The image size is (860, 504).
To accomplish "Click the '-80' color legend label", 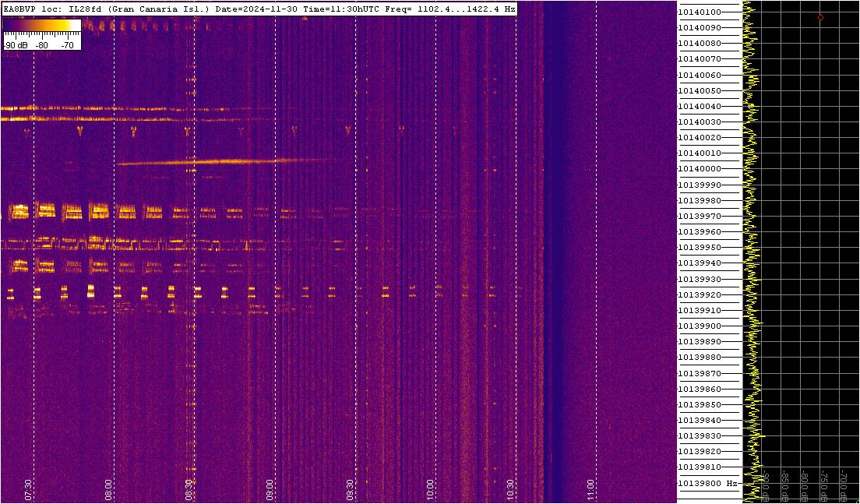I will tap(42, 45).
